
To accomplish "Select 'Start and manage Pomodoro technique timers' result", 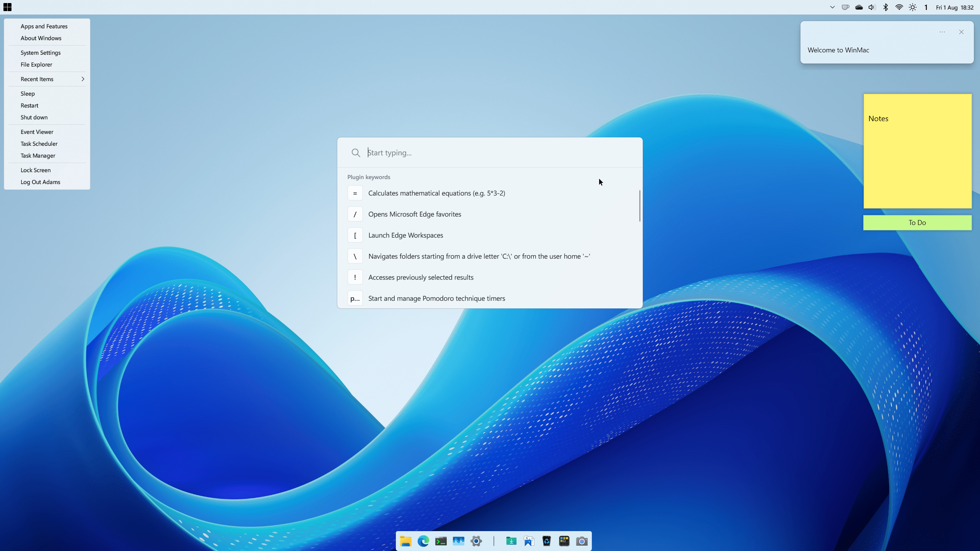I will pyautogui.click(x=490, y=298).
